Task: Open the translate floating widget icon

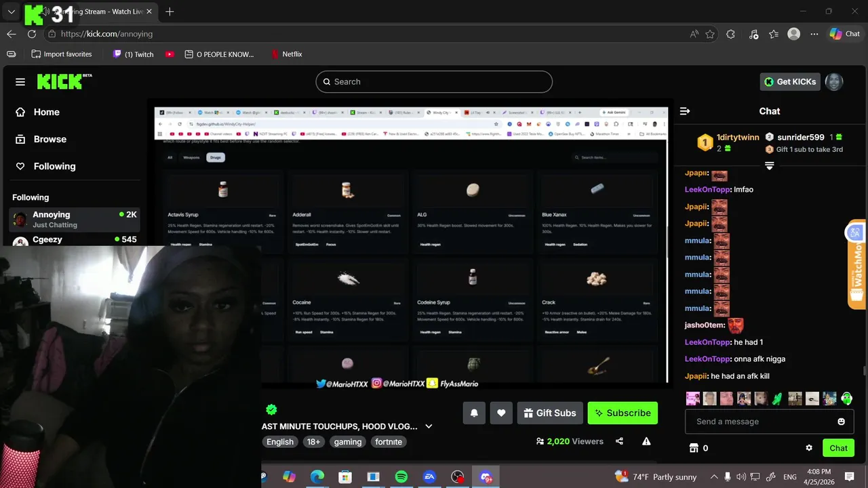Action: [854, 232]
